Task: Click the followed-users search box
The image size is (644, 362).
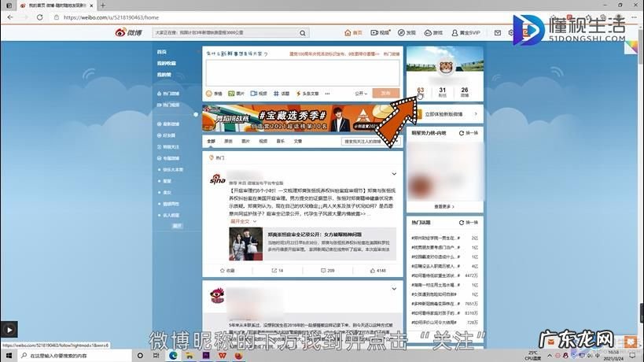Action: (370, 141)
